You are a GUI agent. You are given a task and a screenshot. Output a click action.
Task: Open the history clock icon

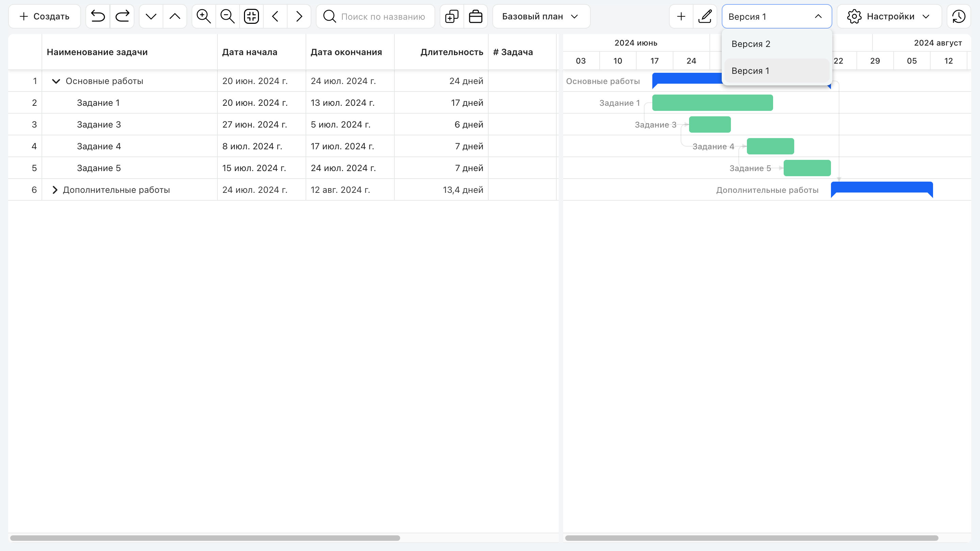coord(959,16)
